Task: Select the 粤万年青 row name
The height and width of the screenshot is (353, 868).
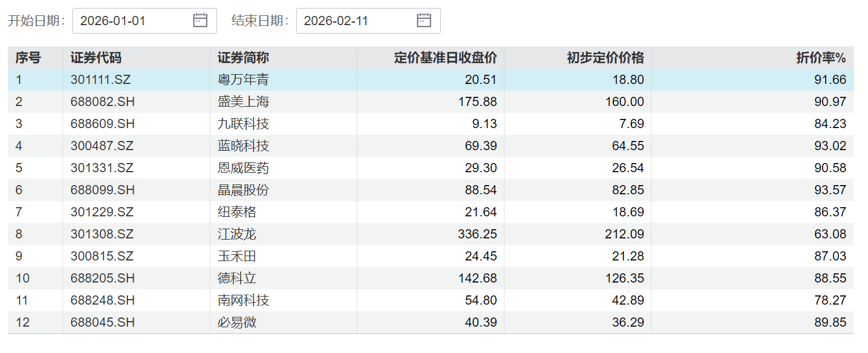Action: 243,80
